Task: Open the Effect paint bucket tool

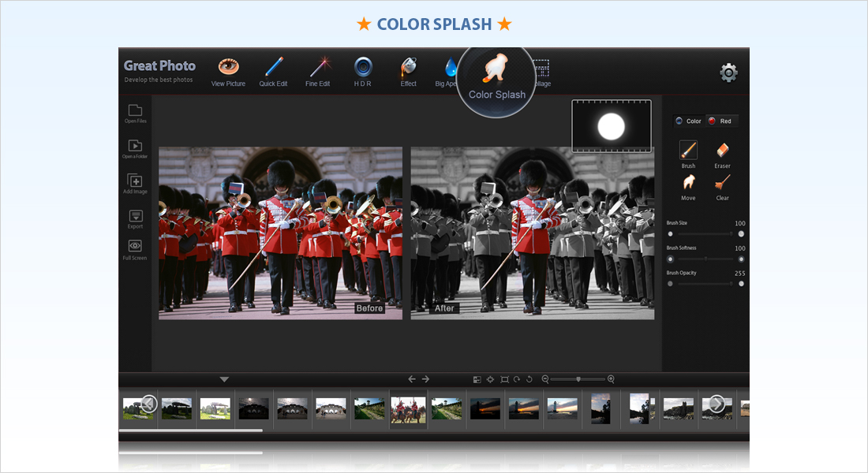Action: click(408, 68)
